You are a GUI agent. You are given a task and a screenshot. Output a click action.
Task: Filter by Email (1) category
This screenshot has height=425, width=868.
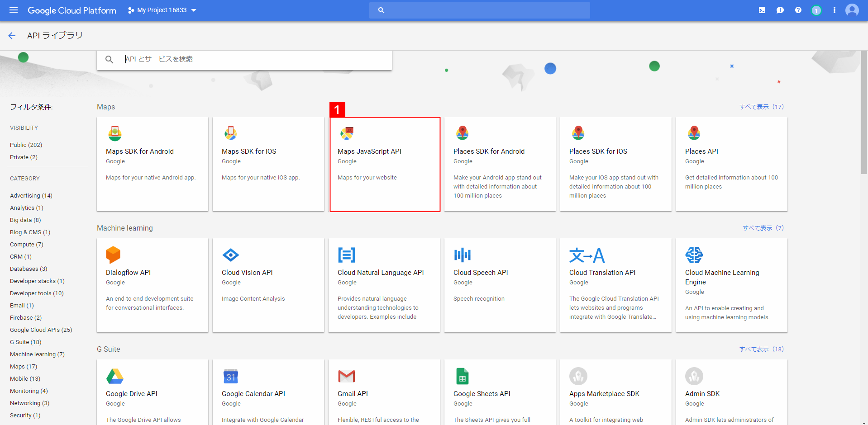click(x=22, y=306)
